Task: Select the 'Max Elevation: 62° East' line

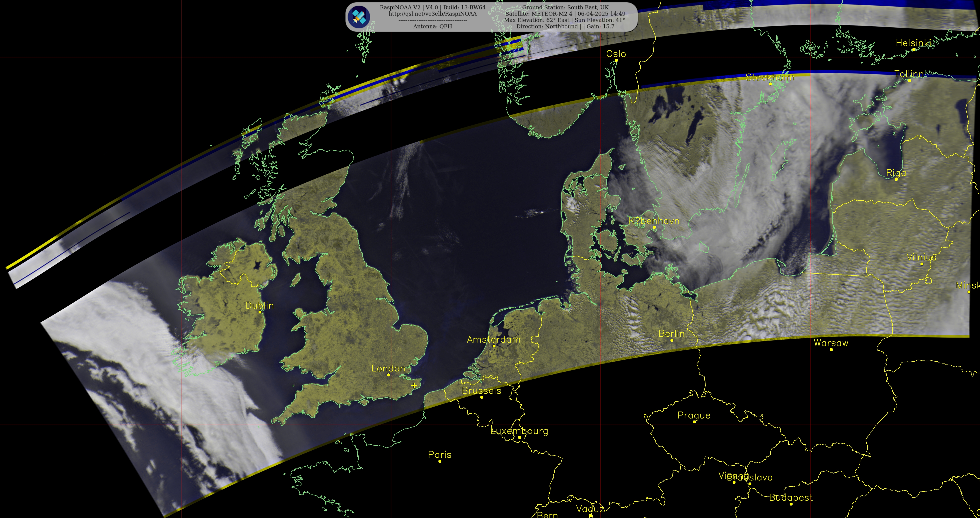Action: pos(565,20)
